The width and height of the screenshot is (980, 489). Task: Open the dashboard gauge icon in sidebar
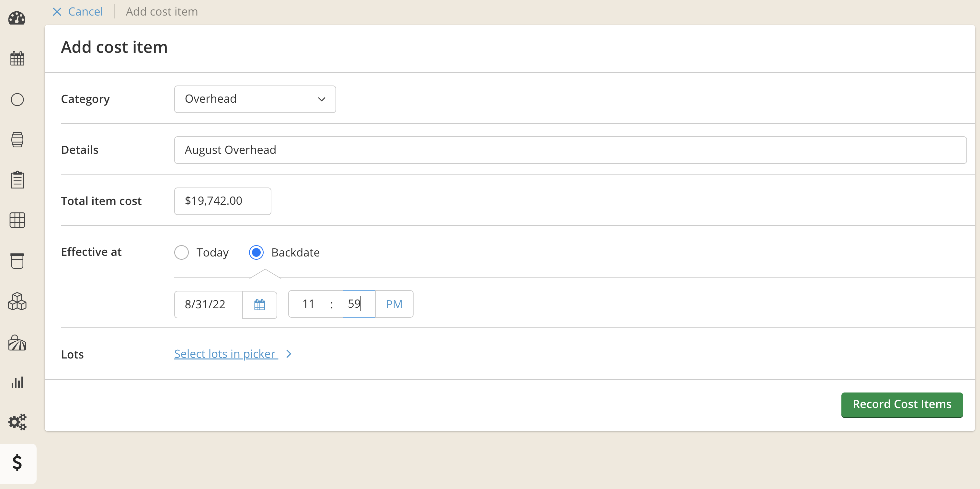(17, 18)
